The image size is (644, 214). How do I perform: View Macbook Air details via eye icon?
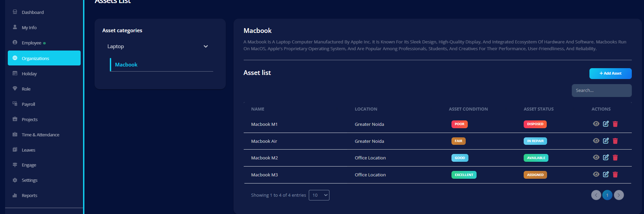(596, 141)
